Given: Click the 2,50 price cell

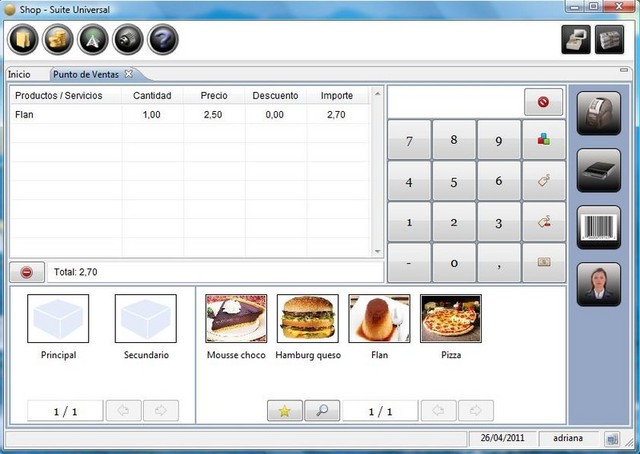Looking at the screenshot, I should [213, 115].
